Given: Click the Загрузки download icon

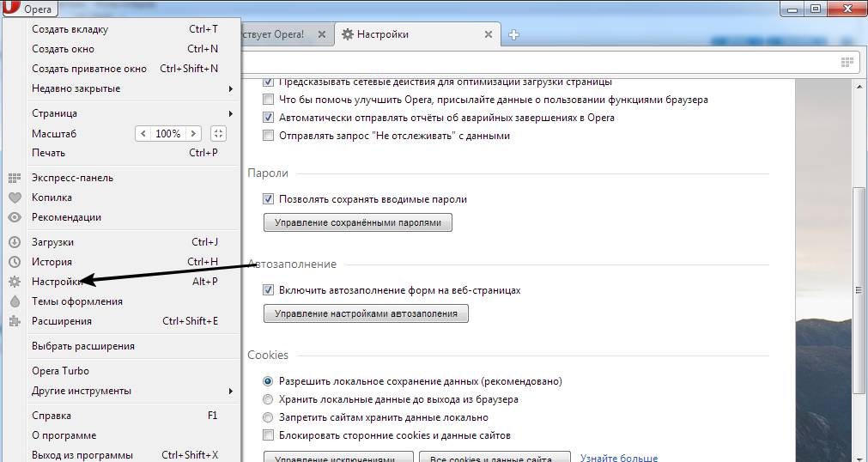Looking at the screenshot, I should [14, 242].
